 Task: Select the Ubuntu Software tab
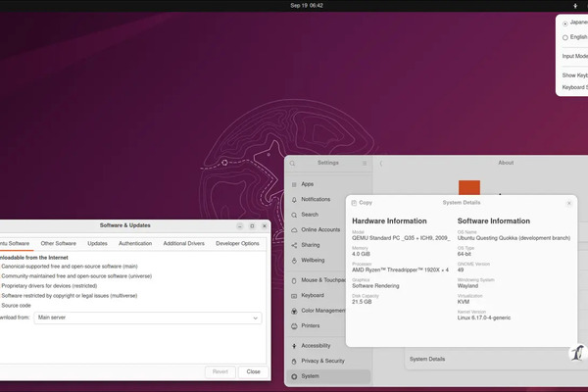click(15, 243)
